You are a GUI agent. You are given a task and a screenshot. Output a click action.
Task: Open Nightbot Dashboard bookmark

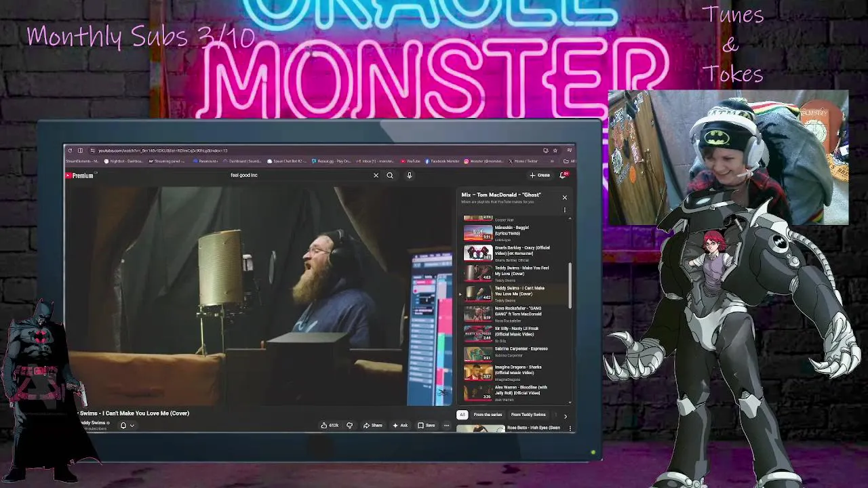tap(123, 161)
